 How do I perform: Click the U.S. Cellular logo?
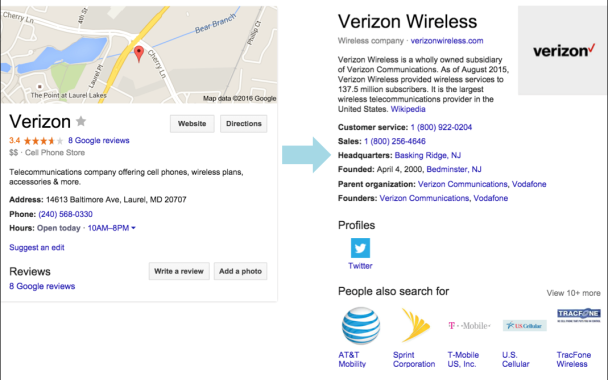pos(524,326)
